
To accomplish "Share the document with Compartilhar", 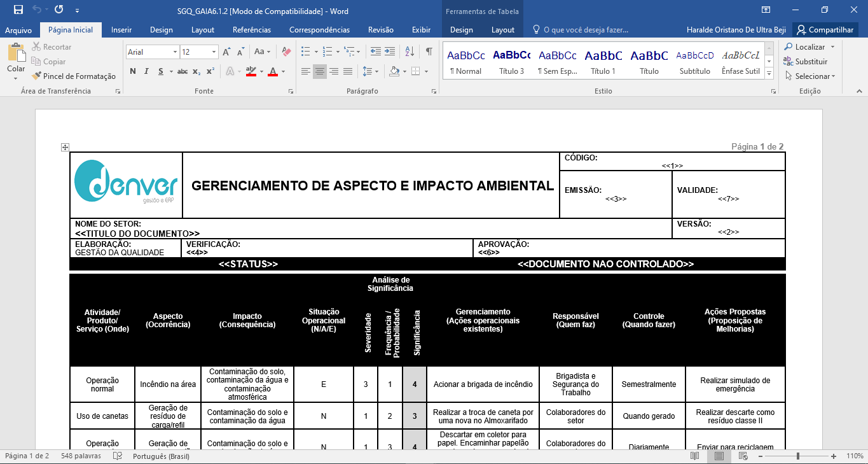I will tap(825, 30).
